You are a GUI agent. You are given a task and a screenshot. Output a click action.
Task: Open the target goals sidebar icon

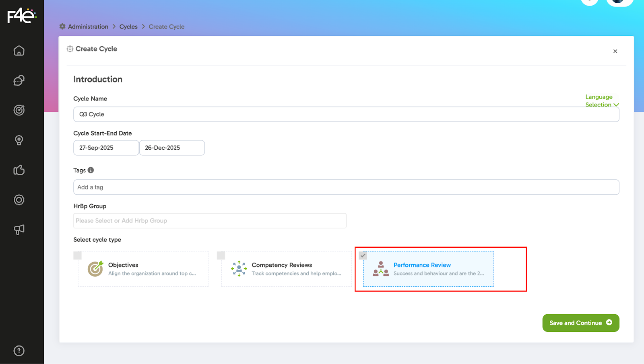[19, 110]
